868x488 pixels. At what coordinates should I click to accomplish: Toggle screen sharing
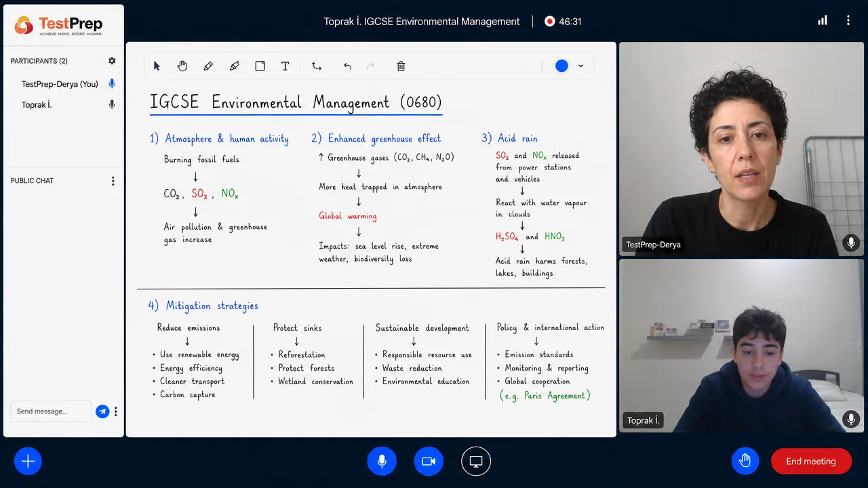tap(476, 462)
